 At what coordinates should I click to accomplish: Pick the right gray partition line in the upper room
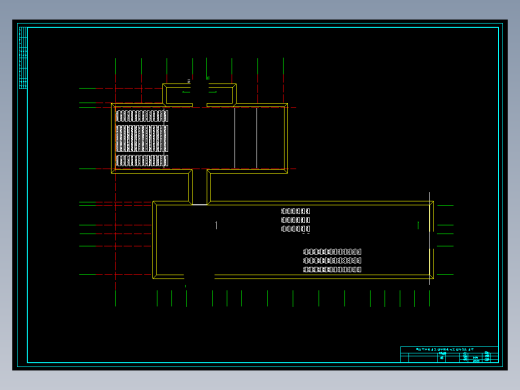pyautogui.click(x=257, y=138)
